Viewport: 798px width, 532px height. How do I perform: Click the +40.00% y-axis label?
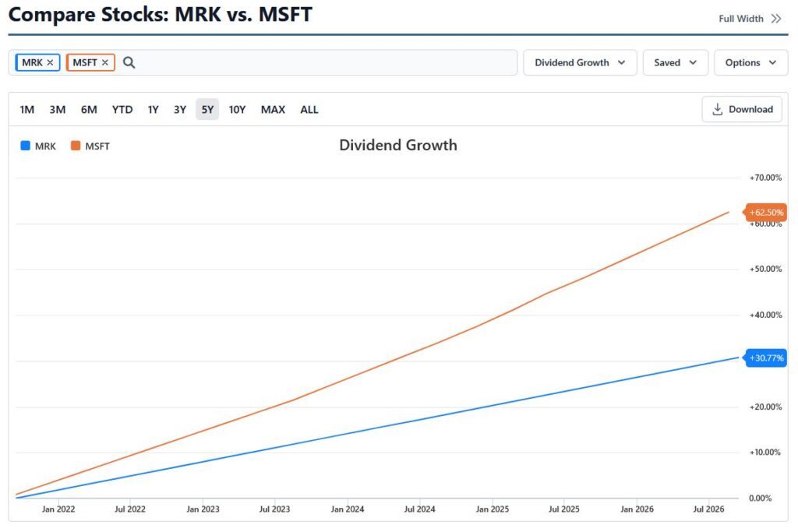765,315
